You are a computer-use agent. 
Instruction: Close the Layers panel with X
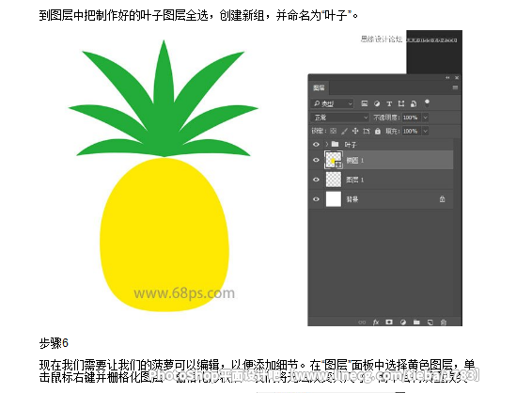coord(457,78)
